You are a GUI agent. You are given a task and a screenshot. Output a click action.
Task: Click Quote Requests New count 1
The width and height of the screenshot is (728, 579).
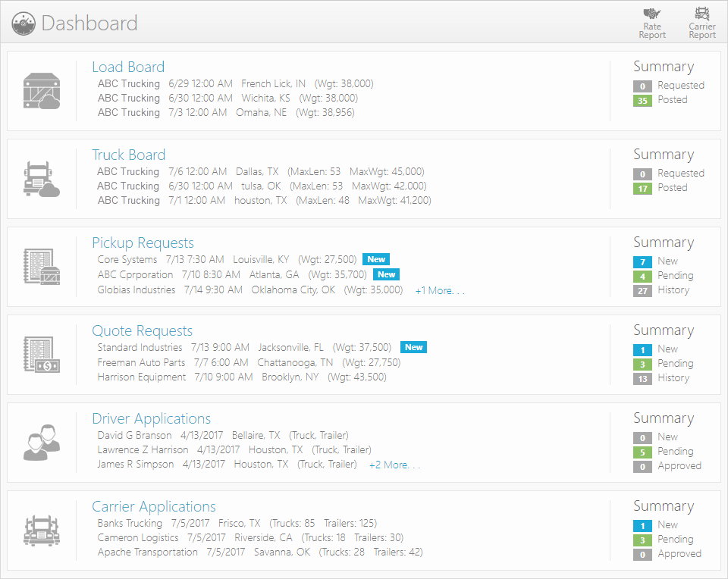pos(642,350)
